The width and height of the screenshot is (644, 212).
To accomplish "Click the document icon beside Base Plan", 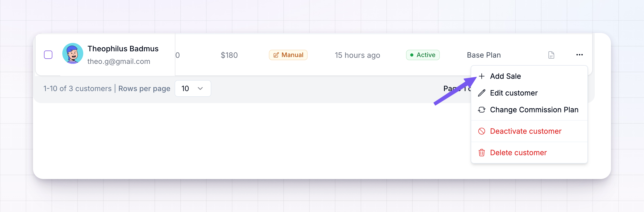I will 551,55.
